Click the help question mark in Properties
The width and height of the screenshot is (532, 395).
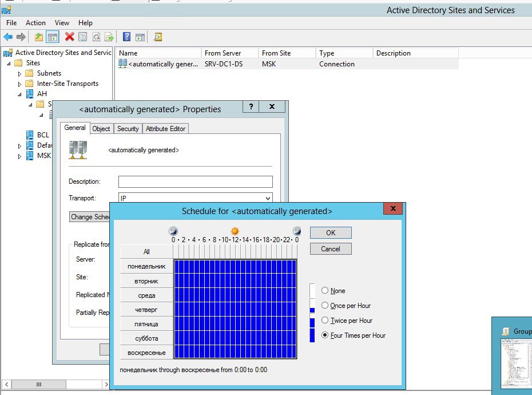pyautogui.click(x=251, y=106)
